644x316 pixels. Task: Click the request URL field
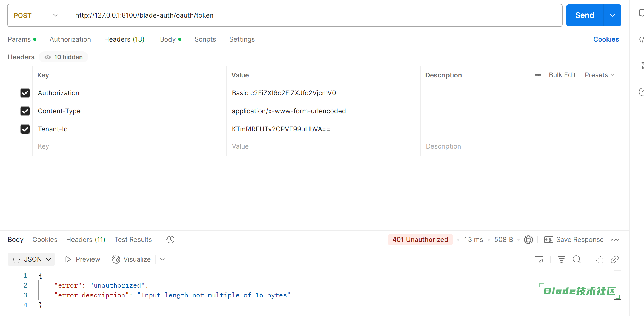(315, 15)
